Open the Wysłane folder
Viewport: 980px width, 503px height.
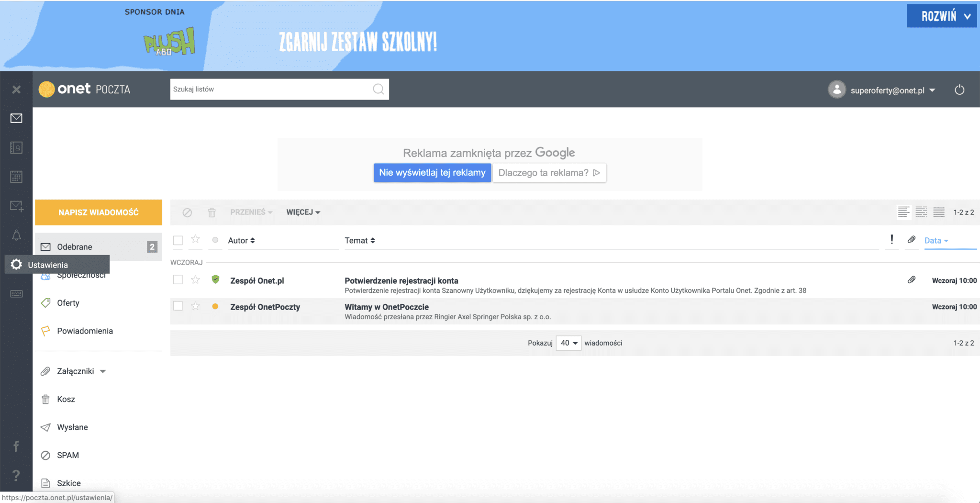pos(72,427)
